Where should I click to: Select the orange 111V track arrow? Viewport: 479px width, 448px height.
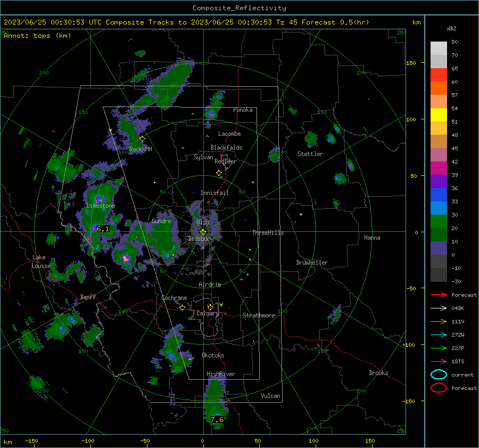[x=439, y=321]
